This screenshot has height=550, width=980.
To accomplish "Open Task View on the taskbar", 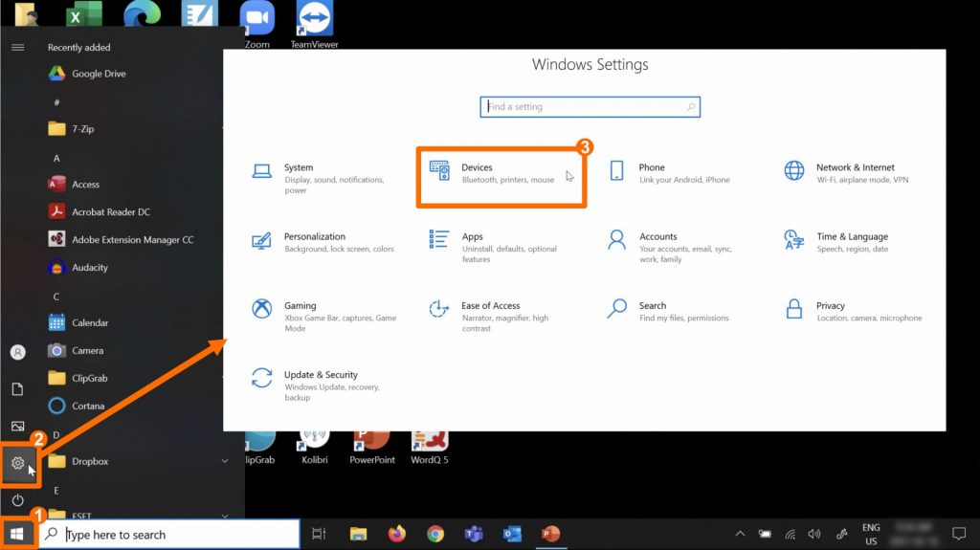I will tap(319, 534).
